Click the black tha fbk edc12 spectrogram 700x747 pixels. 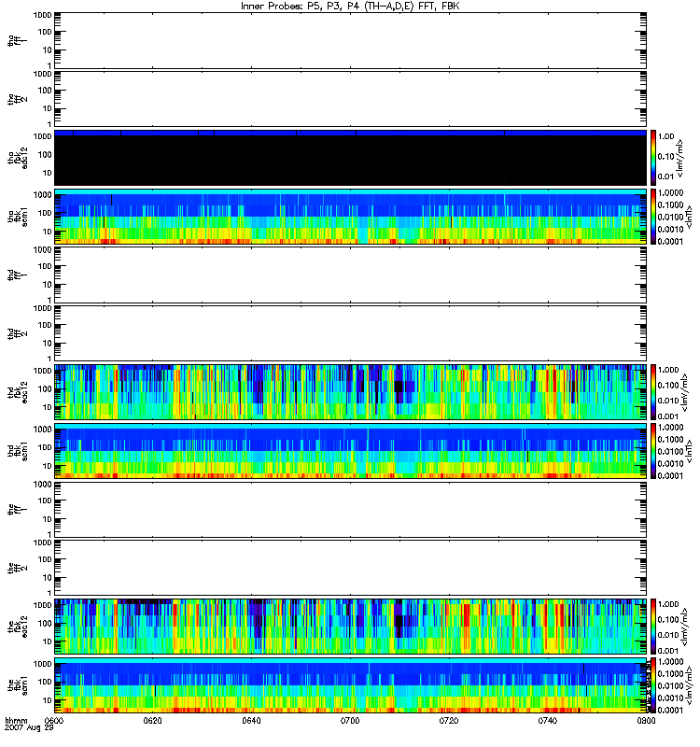351,158
